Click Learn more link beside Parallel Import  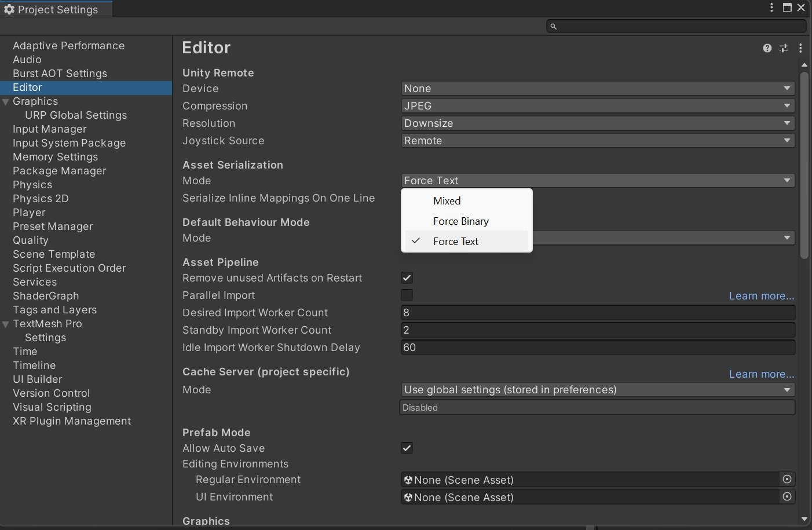tap(762, 296)
